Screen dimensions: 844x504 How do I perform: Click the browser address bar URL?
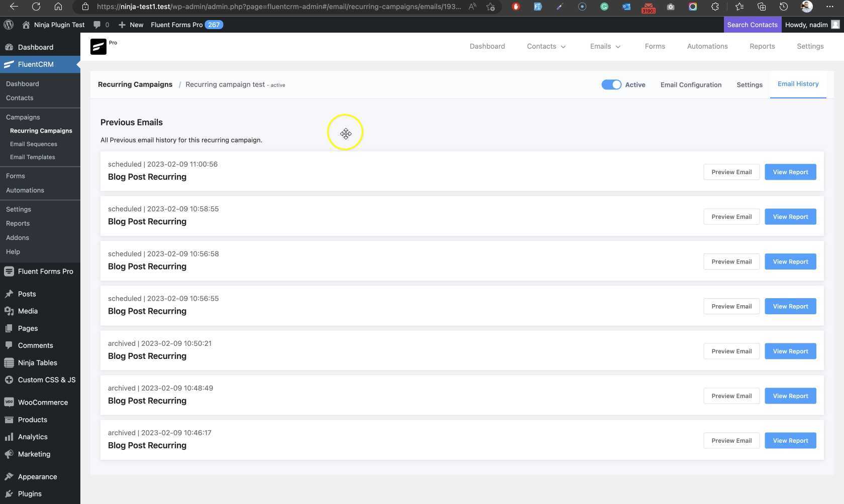point(279,7)
